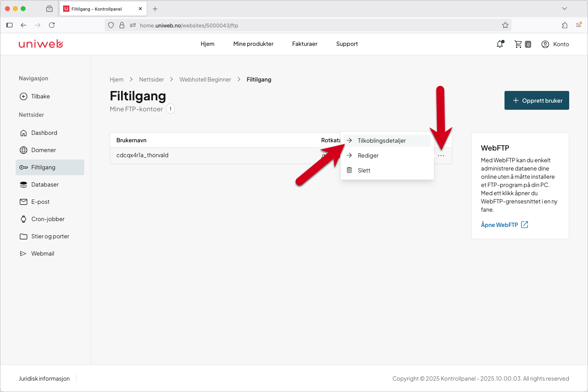Screen dimensions: 588x392
Task: Open the notifications bell
Action: [500, 44]
